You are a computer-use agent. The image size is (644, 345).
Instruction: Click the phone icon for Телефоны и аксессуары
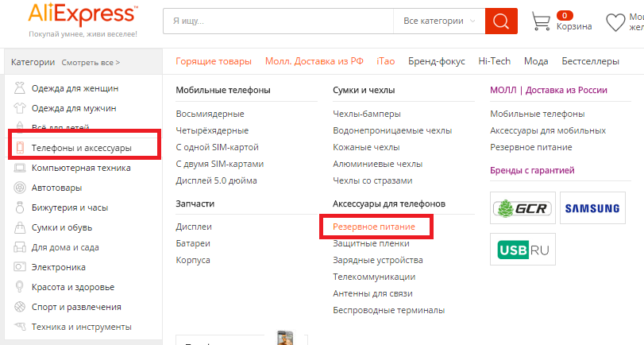coord(20,148)
